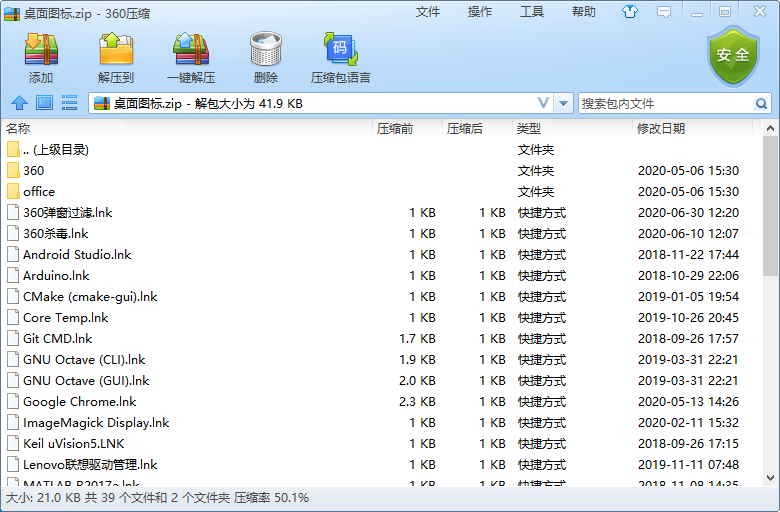Select the 360 folder row name
780x512 pixels.
pyautogui.click(x=33, y=171)
